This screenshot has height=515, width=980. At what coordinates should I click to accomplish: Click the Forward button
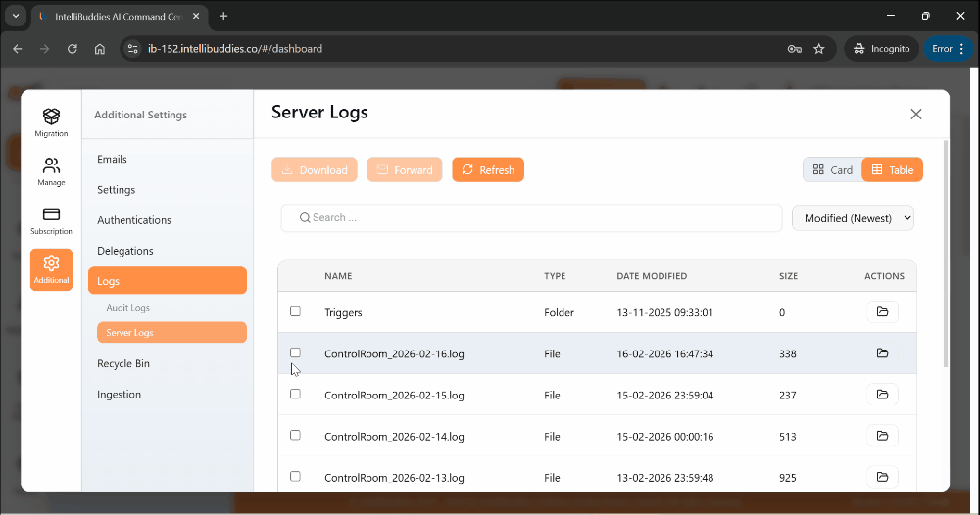click(405, 169)
